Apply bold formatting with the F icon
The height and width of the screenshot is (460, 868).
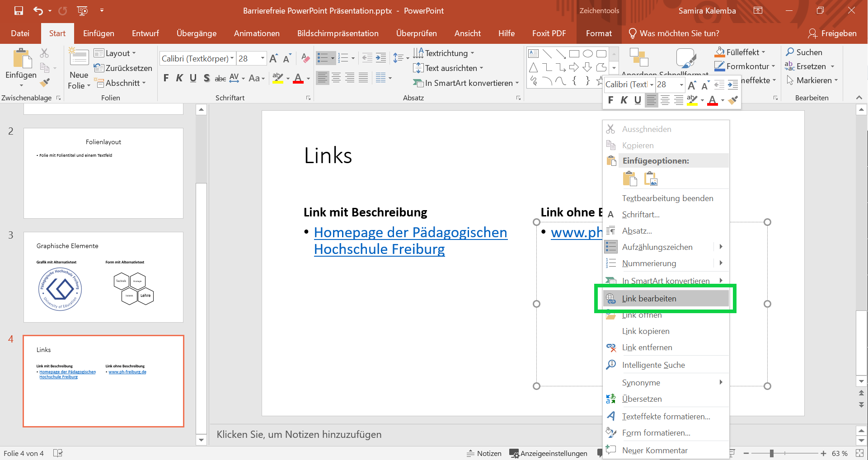point(165,78)
